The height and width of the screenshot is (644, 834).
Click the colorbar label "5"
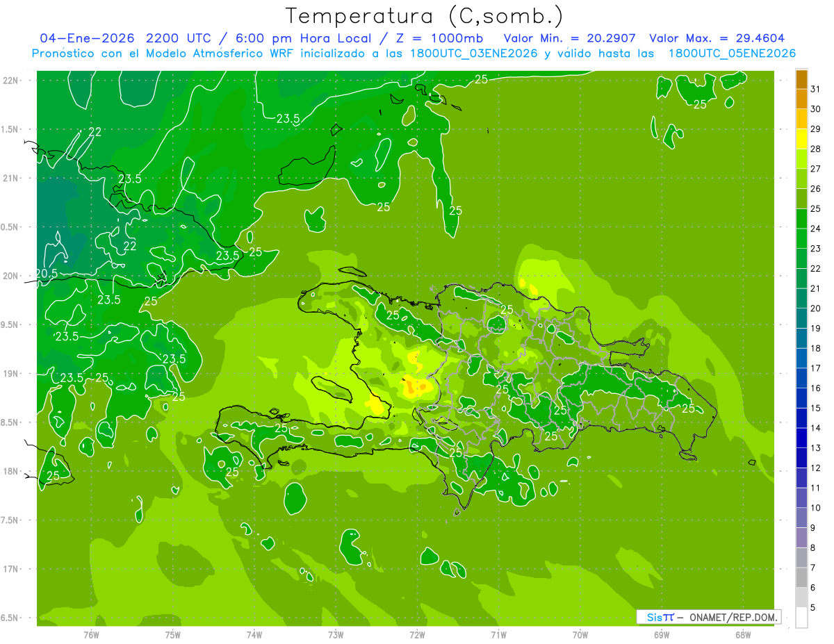813,607
